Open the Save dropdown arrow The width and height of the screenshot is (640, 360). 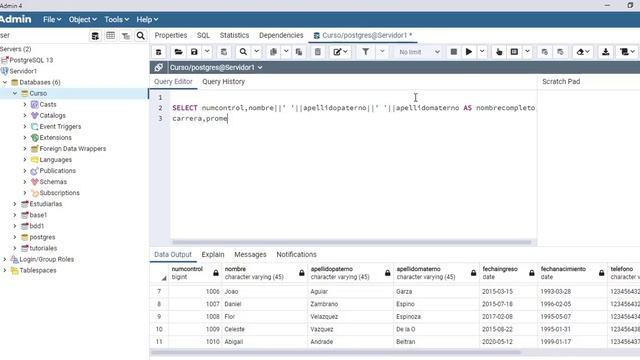point(207,52)
